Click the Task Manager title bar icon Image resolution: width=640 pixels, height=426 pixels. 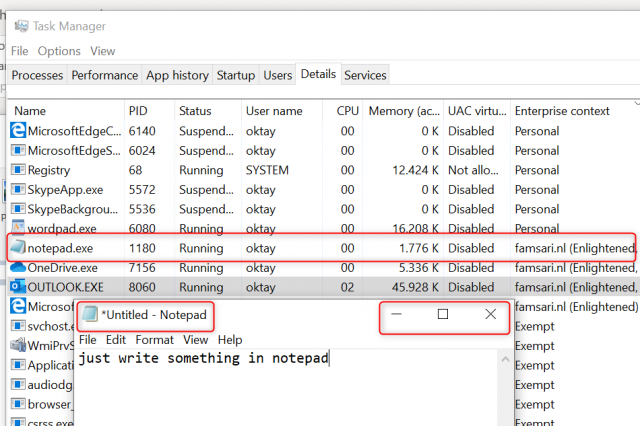(x=21, y=26)
